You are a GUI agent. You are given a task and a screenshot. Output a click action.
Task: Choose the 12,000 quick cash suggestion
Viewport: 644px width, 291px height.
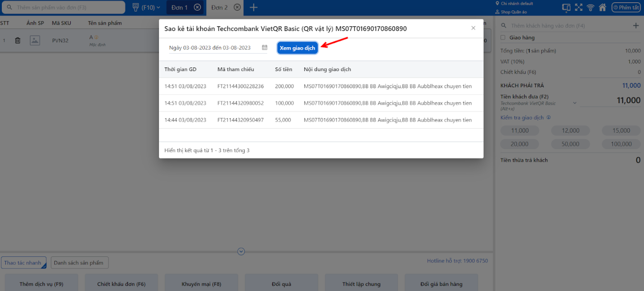(x=570, y=130)
